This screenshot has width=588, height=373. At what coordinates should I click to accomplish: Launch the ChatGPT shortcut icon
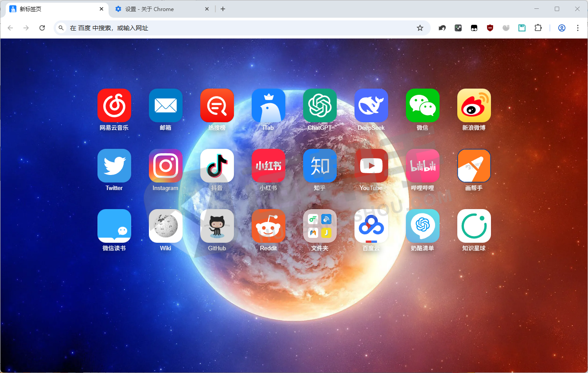pos(320,105)
